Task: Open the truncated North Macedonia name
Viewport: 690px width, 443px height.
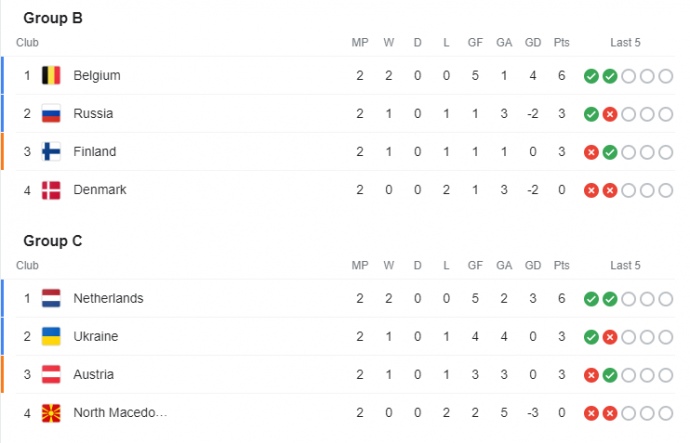Action: click(x=119, y=413)
